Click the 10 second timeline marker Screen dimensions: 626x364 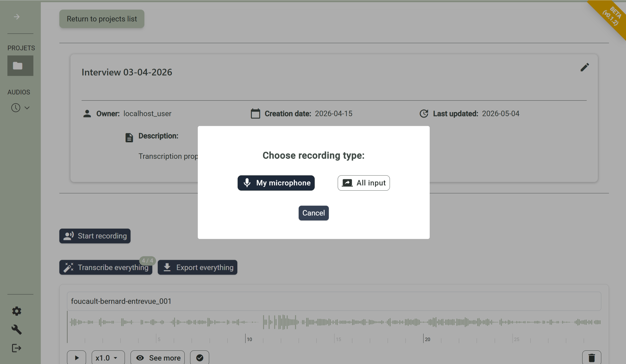[249, 339]
